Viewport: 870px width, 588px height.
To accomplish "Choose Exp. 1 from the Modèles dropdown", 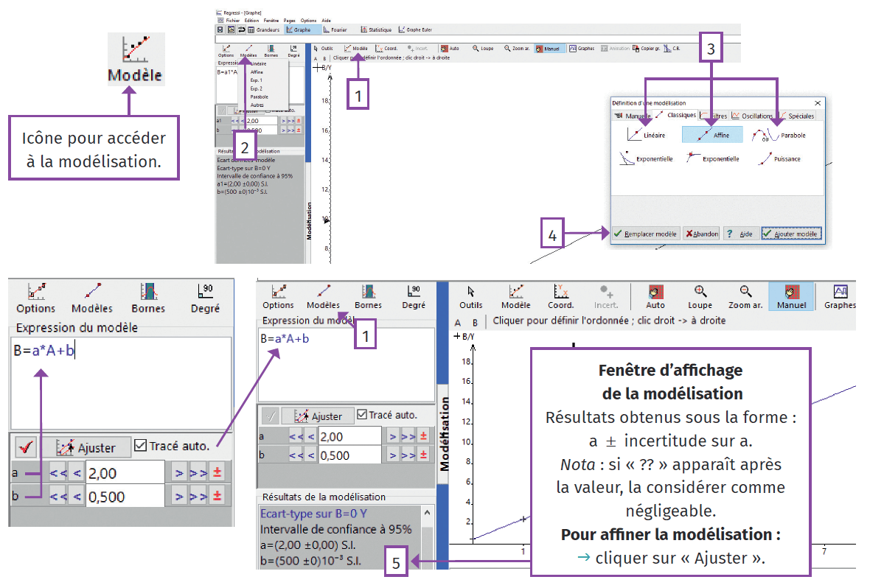I will pos(256,80).
